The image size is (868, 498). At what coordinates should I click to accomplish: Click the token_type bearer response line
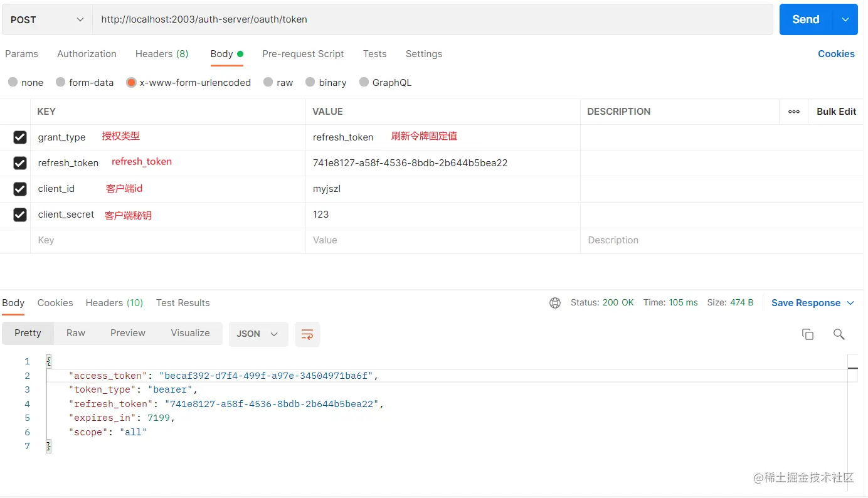click(134, 389)
